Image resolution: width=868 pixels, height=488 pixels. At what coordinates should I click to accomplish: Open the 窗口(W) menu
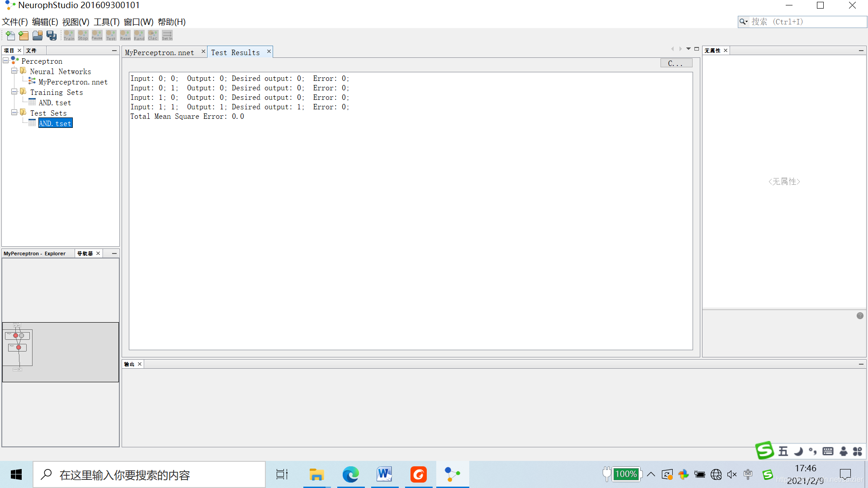pos(138,22)
